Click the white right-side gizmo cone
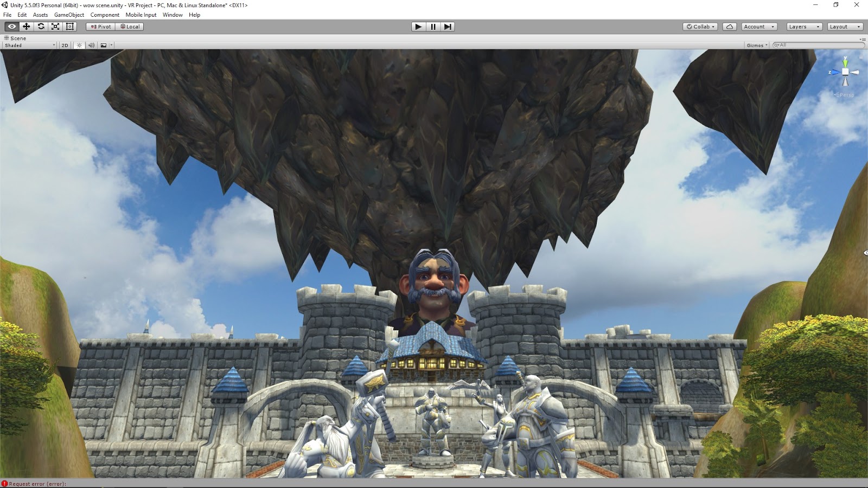 pos(854,72)
